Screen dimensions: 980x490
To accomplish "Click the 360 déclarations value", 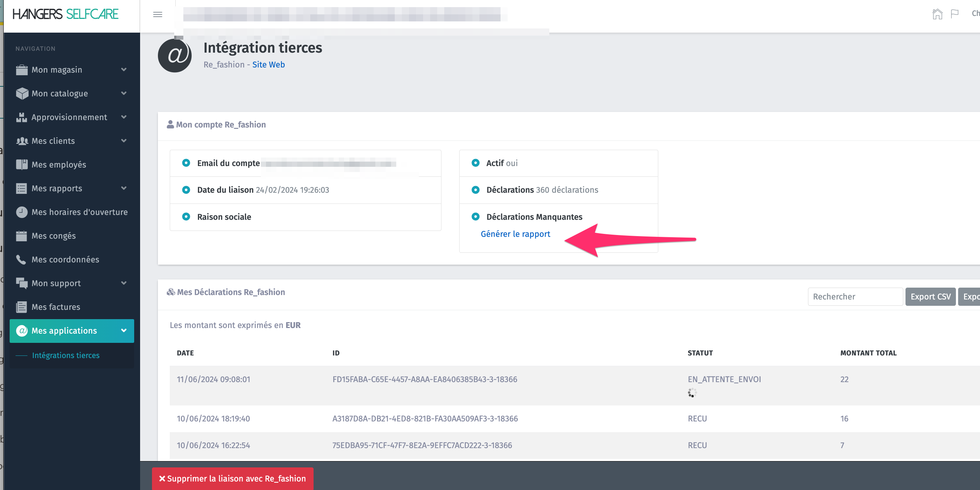I will pyautogui.click(x=567, y=190).
